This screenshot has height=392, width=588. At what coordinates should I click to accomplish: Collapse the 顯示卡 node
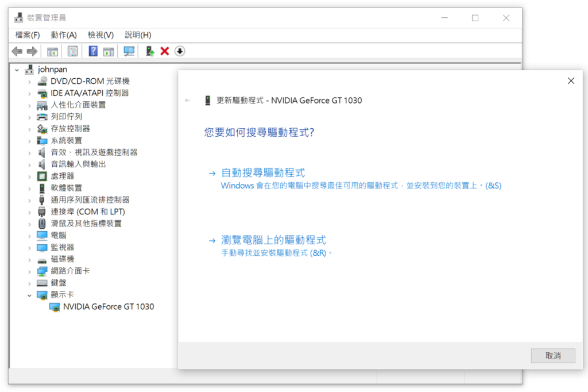(x=29, y=295)
